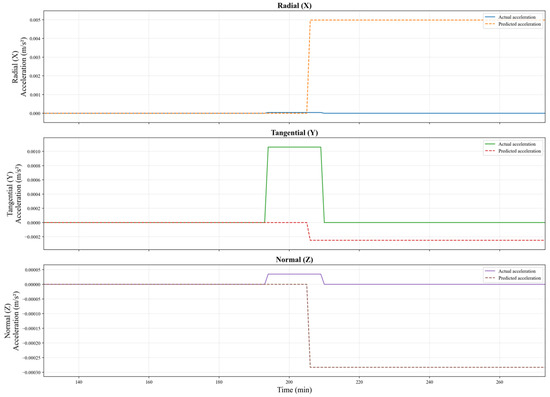Select Predicted acceleration legend entry in Normal plot
The height and width of the screenshot is (397, 550).
[513, 278]
